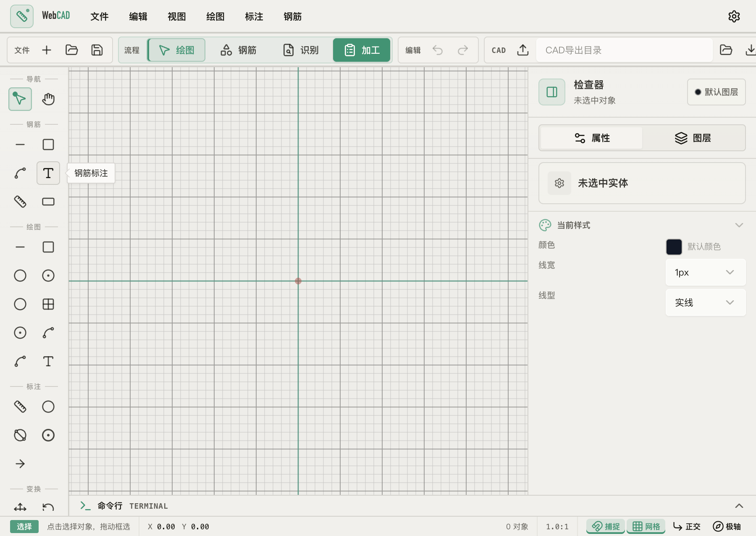Click the WebCAD logo icon
The image size is (756, 536).
coord(22,16)
